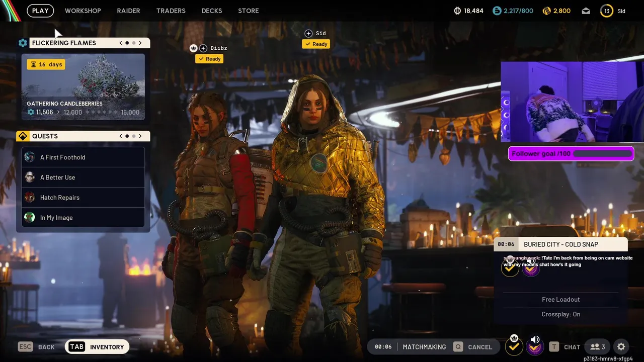Open the party members icon showing 3
The height and width of the screenshot is (362, 644).
pos(598,347)
